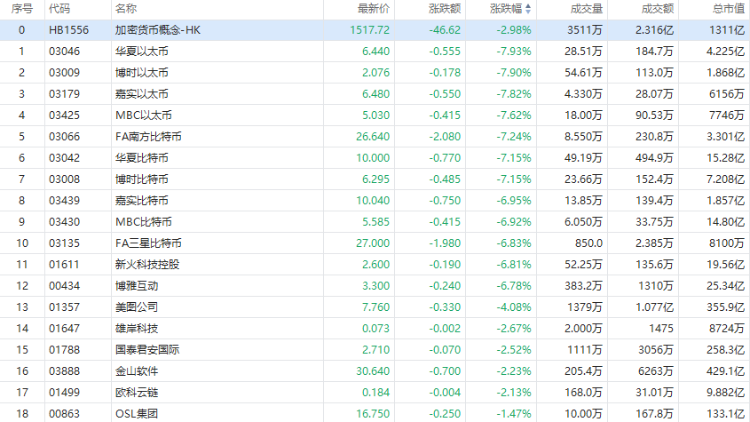Click the 代码 column header

click(61, 9)
